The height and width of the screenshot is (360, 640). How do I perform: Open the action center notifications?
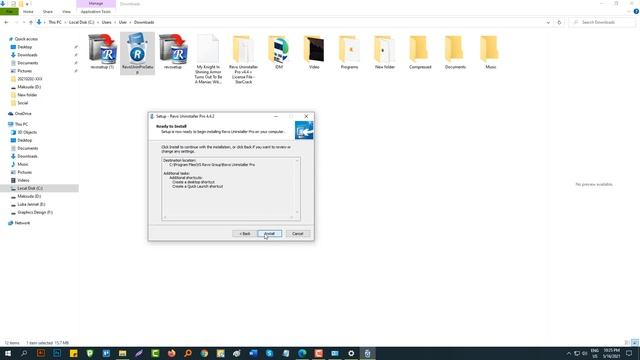[629, 353]
